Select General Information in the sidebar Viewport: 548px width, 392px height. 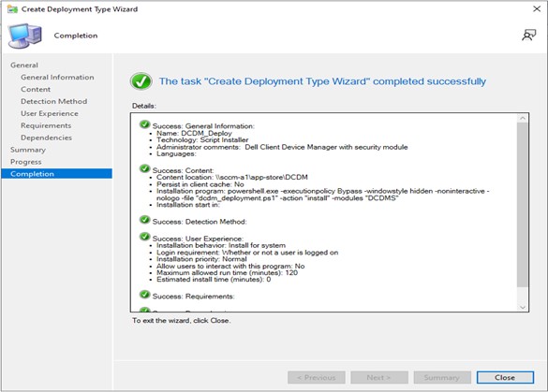(x=57, y=77)
